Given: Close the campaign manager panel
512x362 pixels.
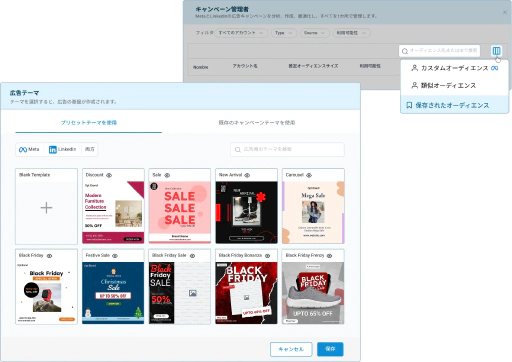Looking at the screenshot, I should click(505, 12).
